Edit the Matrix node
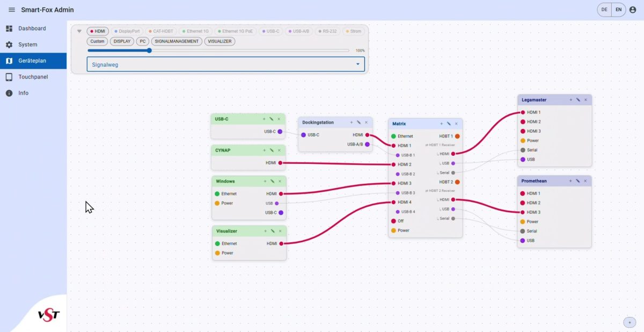The height and width of the screenshot is (332, 644). coord(449,124)
